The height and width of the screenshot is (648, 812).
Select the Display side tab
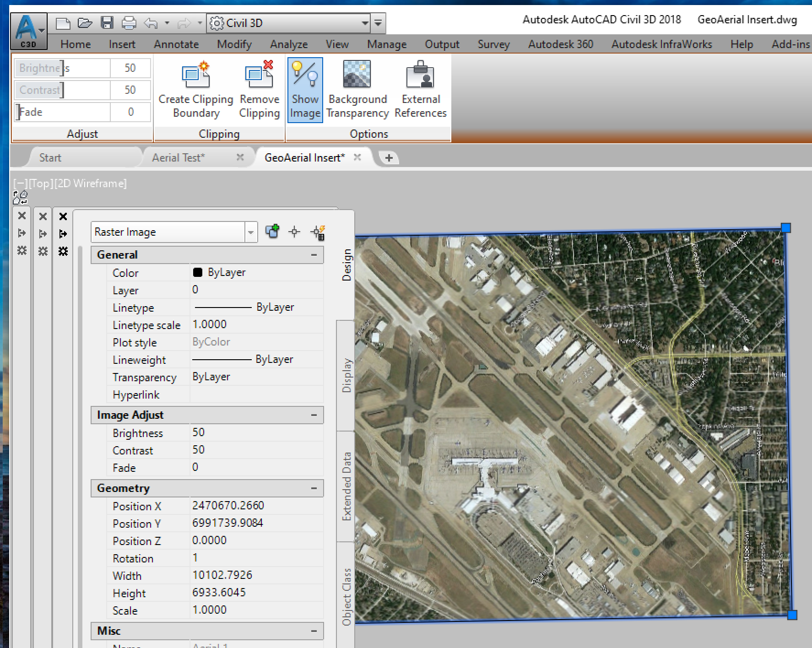[x=347, y=375]
